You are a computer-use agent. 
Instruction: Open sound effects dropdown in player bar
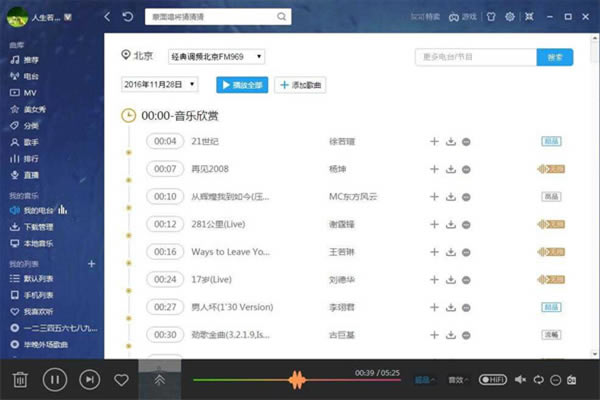pos(458,380)
